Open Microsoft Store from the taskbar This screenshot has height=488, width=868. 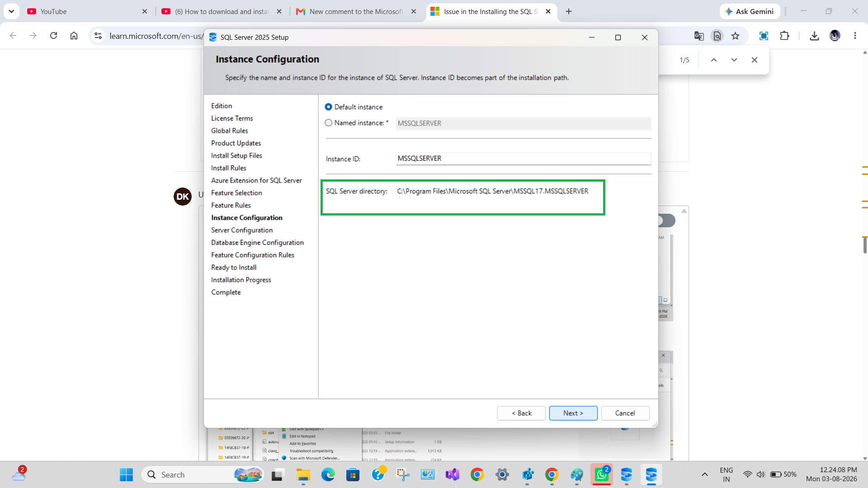coord(353,474)
